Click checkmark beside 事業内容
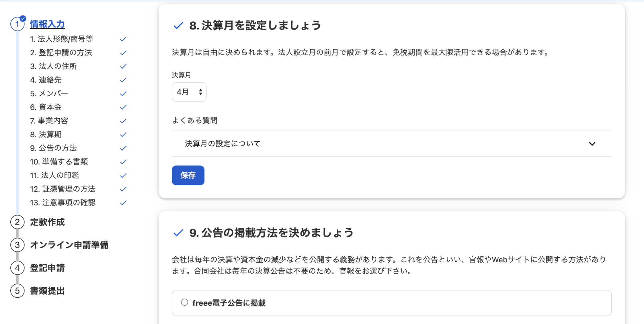This screenshot has width=644, height=324. pos(123,121)
